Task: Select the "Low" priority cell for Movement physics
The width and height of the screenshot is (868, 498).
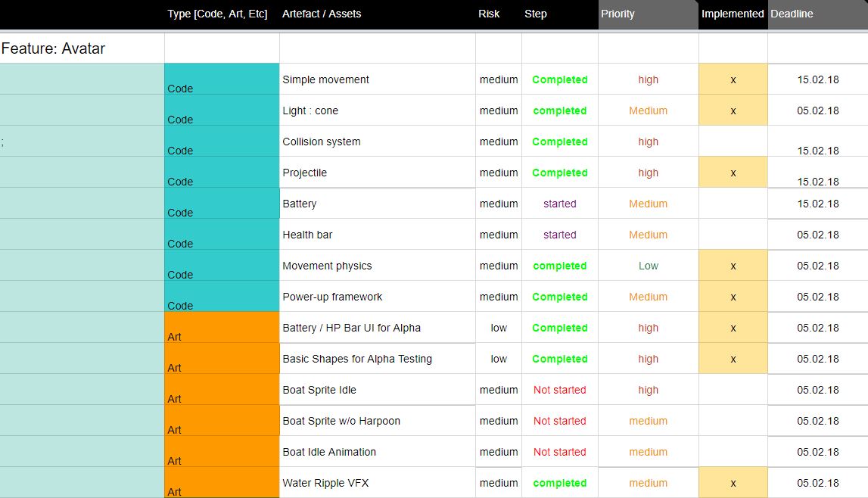Action: pyautogui.click(x=648, y=266)
